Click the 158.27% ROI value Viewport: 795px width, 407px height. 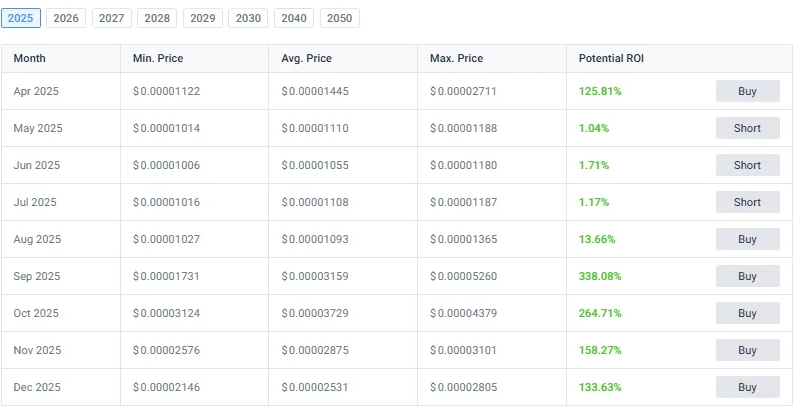coord(600,350)
